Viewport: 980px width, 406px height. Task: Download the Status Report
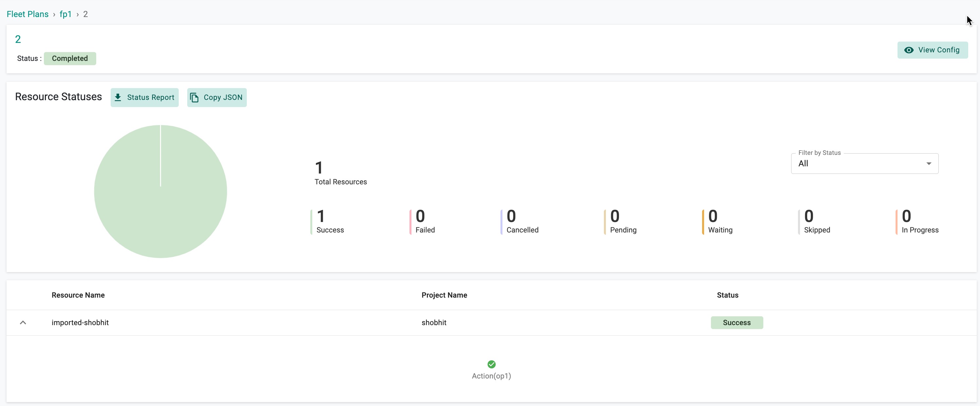tap(145, 98)
